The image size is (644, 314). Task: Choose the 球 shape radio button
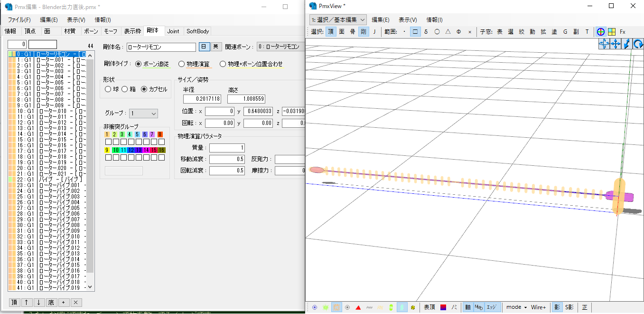click(108, 89)
